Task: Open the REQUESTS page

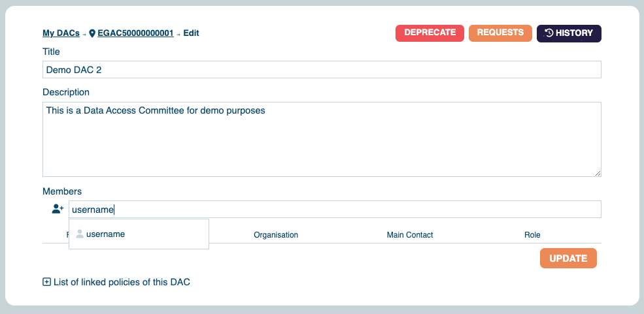Action: (x=500, y=33)
